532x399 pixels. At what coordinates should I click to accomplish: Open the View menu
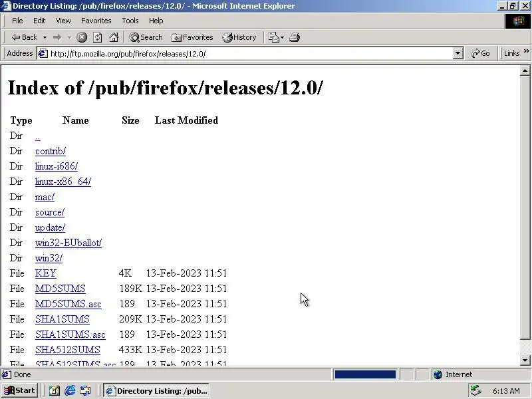coord(63,21)
